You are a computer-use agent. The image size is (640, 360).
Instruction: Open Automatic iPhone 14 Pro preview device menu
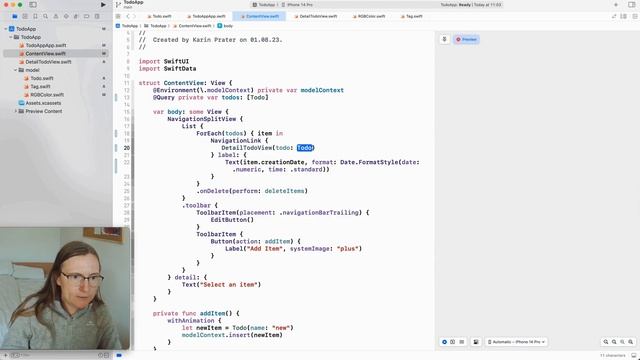pos(516,342)
